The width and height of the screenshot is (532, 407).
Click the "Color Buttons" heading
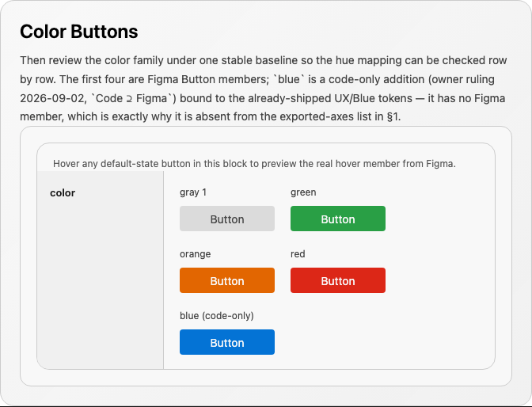tap(78, 32)
